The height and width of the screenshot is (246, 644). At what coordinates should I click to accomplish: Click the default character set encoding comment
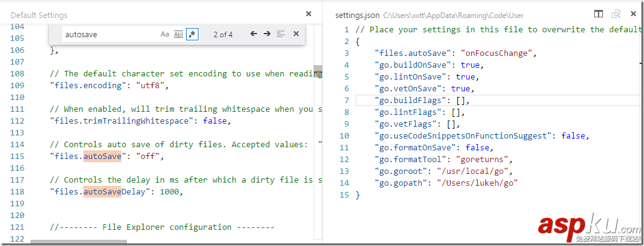click(x=185, y=74)
